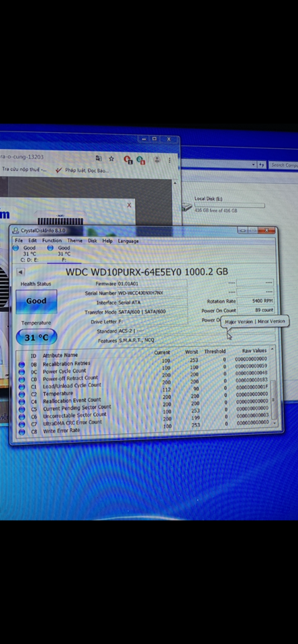Click the bookmark star in Chrome window
The width and height of the screenshot is (298, 644).
[x=111, y=158]
